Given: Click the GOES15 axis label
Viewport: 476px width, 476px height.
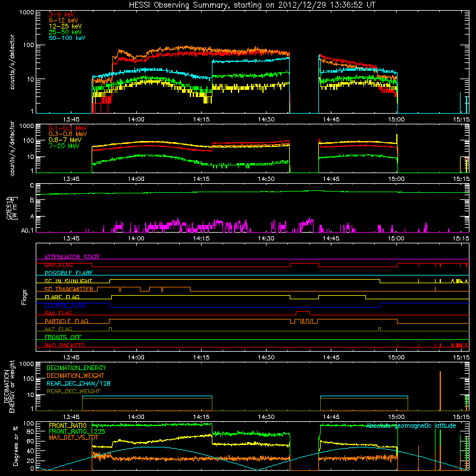Looking at the screenshot, I should coord(12,208).
